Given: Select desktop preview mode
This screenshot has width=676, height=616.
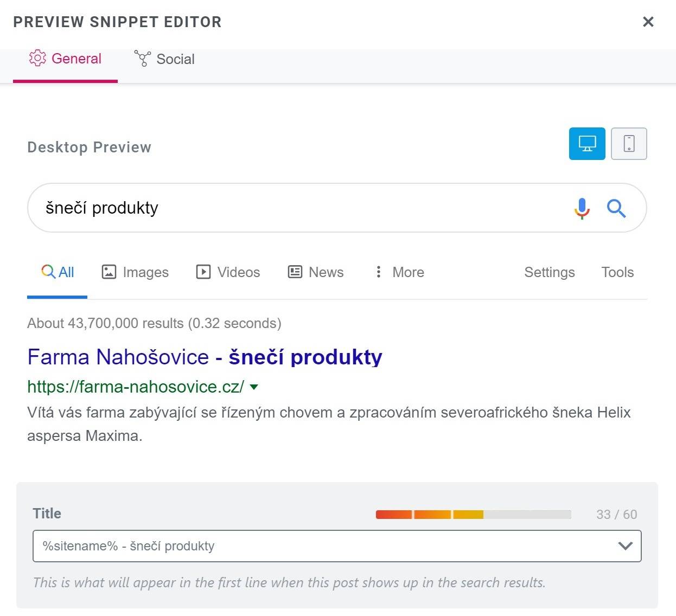Looking at the screenshot, I should tap(587, 144).
